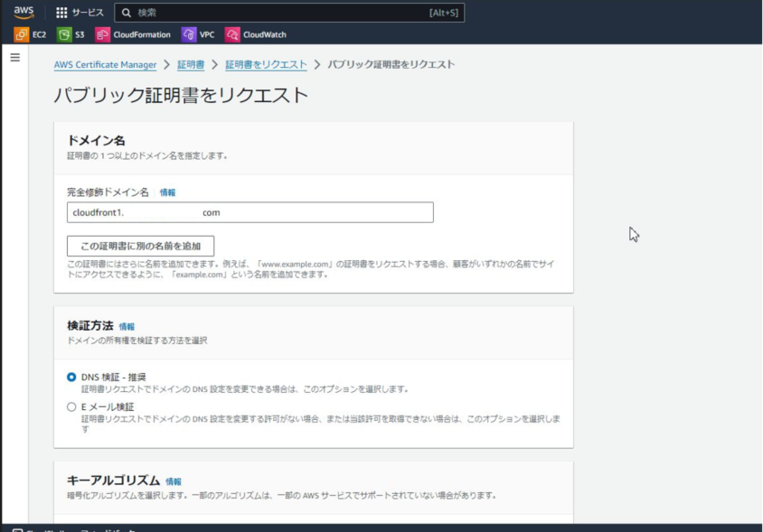
Task: Open the 証明書をリクエスト breadcrumb link
Action: [x=266, y=65]
